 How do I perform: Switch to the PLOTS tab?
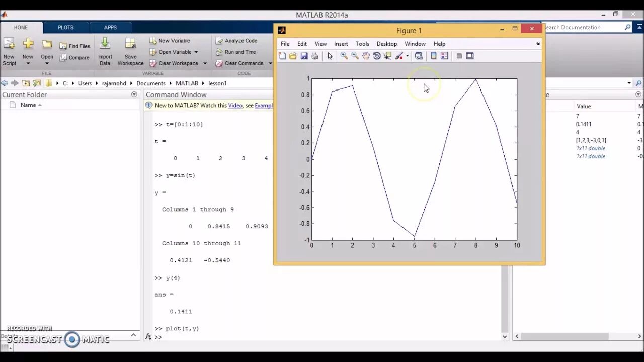(x=65, y=28)
